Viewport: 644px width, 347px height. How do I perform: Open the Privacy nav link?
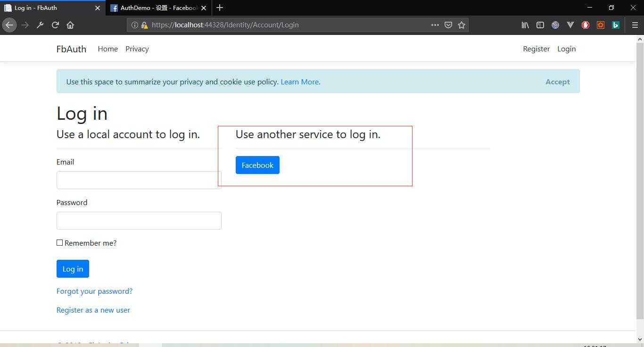pyautogui.click(x=137, y=49)
